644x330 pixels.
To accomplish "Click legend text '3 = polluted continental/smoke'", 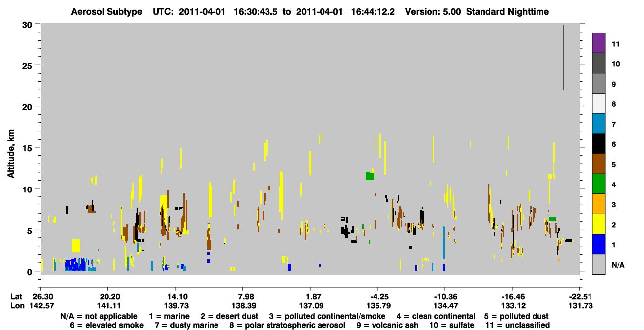I will pos(327,316).
